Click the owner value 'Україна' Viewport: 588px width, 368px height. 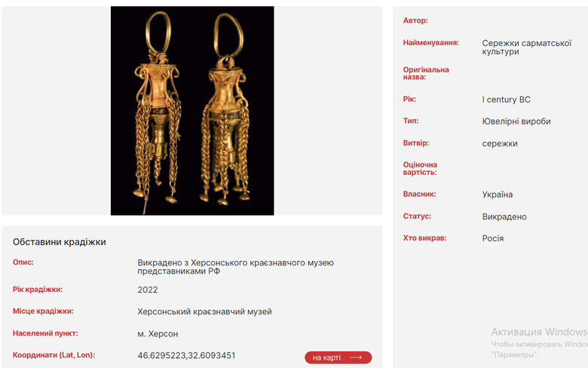pos(498,195)
